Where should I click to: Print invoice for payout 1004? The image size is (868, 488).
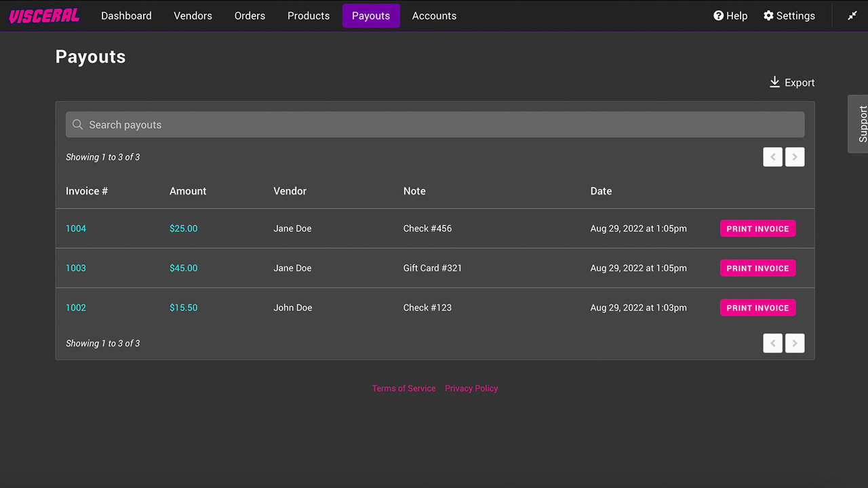coord(757,228)
